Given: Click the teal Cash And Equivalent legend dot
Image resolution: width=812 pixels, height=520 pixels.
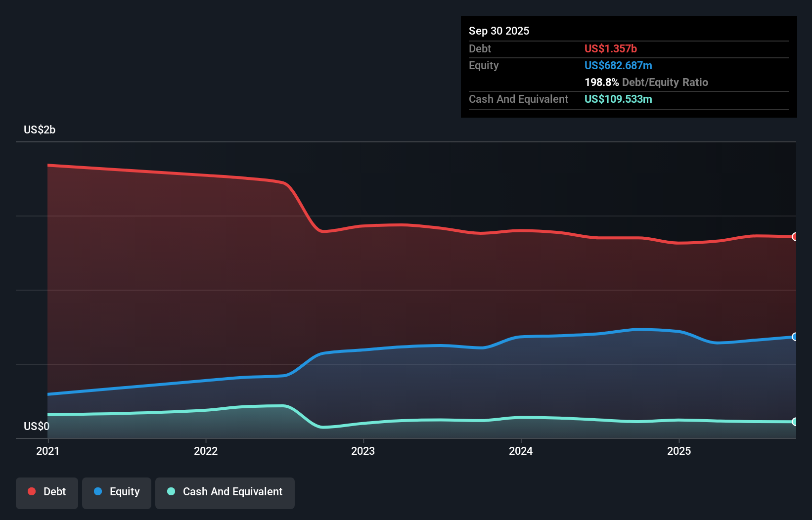Looking at the screenshot, I should click(x=171, y=492).
